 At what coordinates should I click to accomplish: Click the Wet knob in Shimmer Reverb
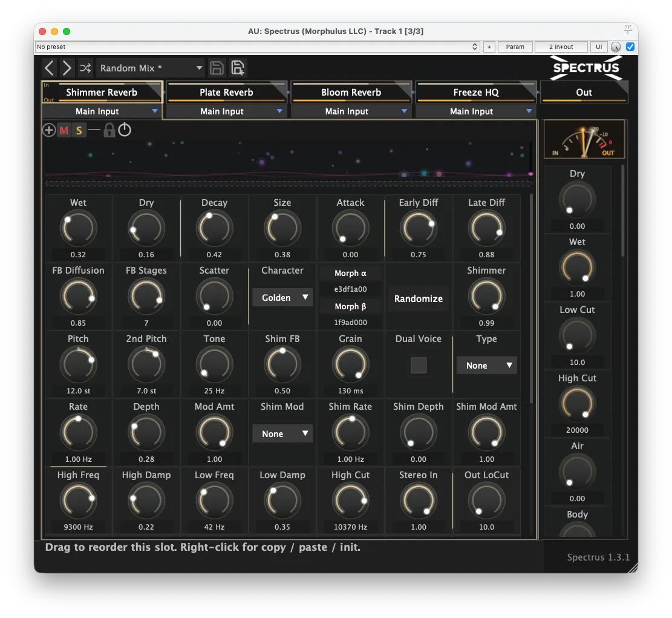tap(78, 228)
